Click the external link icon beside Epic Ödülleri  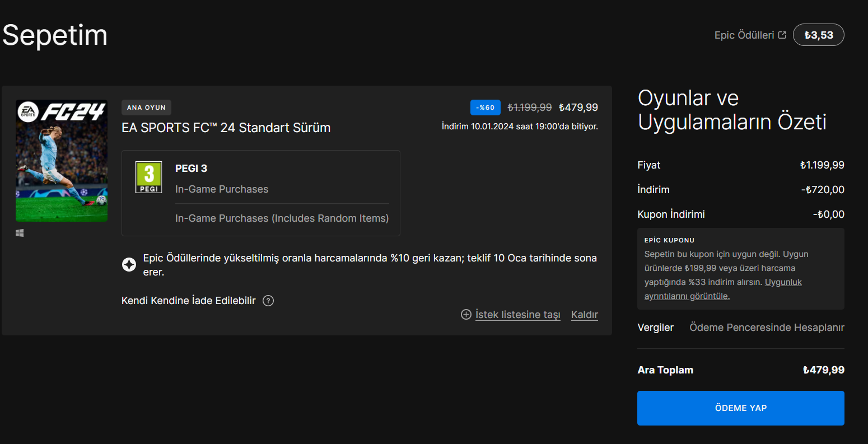click(782, 35)
